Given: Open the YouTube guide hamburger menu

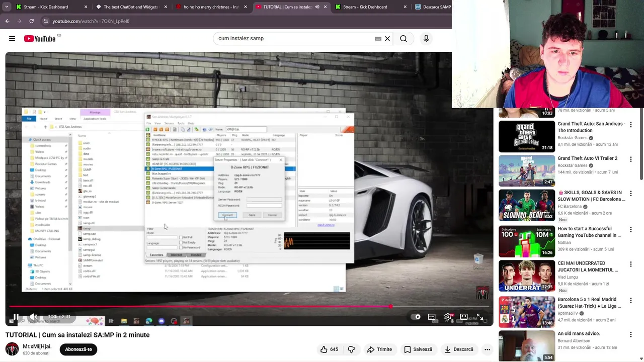Looking at the screenshot, I should [x=12, y=39].
